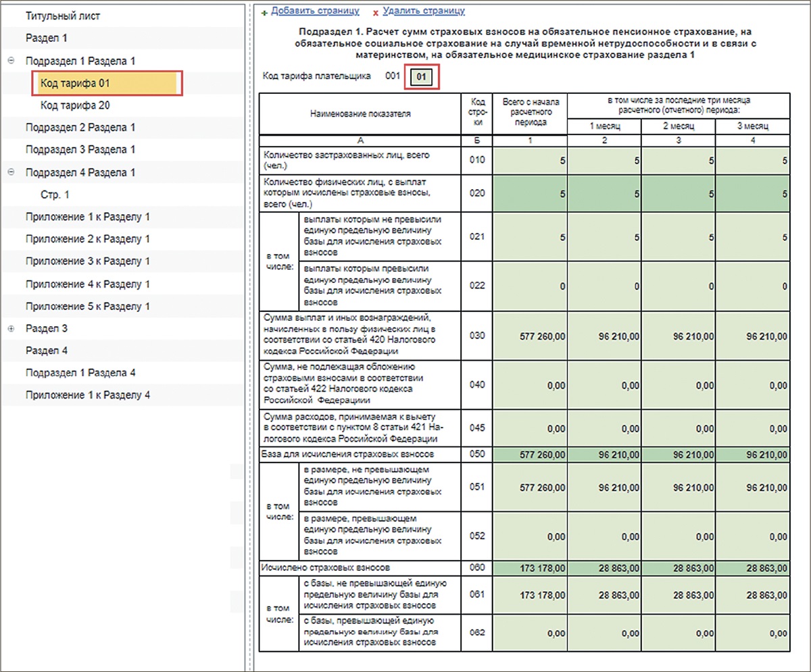Screen dimensions: 811x672
Task: Open 'Приложение 1 к Разделу 4'
Action: pyautogui.click(x=87, y=395)
